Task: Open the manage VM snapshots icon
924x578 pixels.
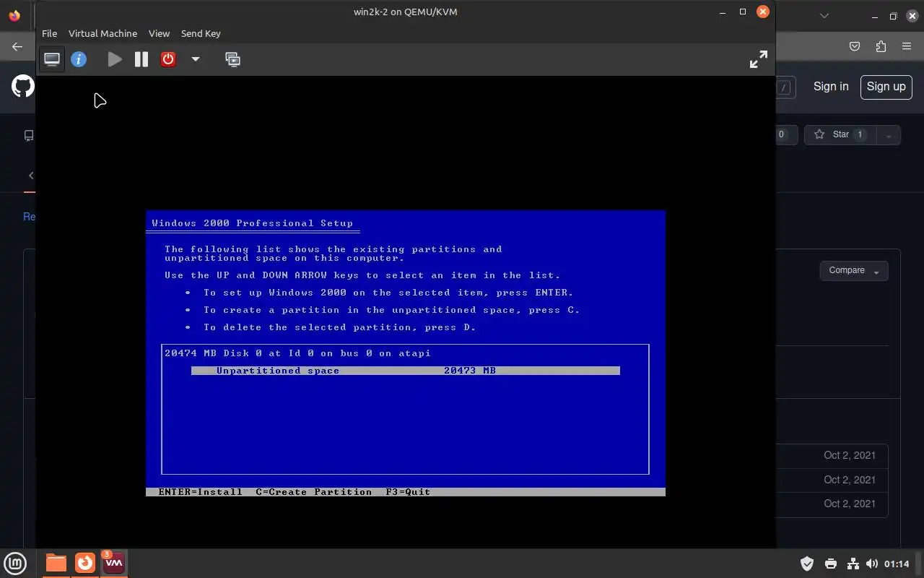Action: coord(232,59)
